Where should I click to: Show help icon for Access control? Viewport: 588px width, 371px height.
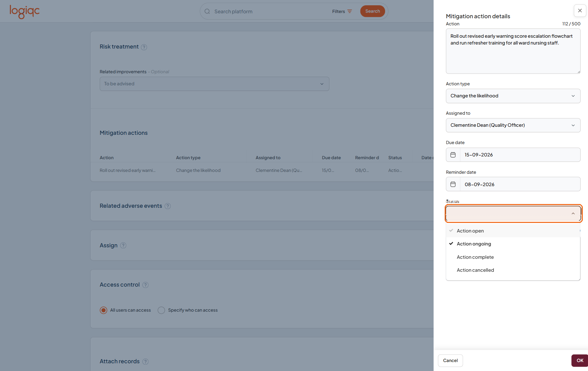[x=145, y=285]
